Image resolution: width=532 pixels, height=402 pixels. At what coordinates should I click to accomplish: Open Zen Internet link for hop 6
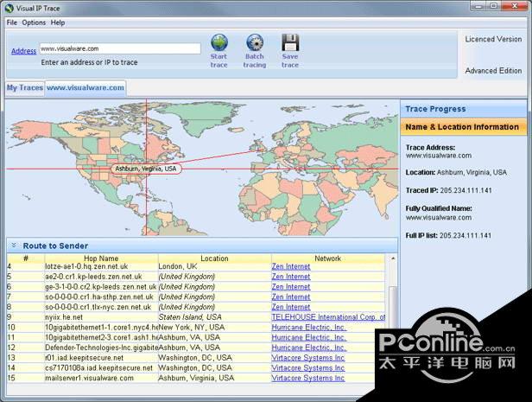pos(291,287)
